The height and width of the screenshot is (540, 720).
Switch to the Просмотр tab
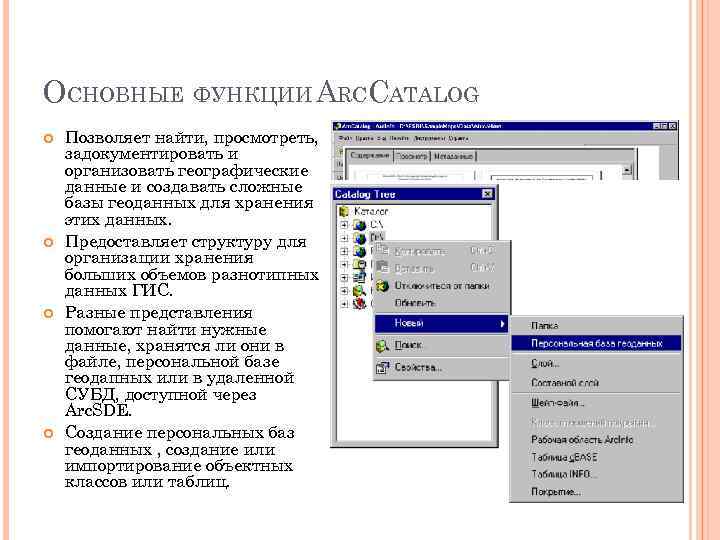click(x=411, y=157)
